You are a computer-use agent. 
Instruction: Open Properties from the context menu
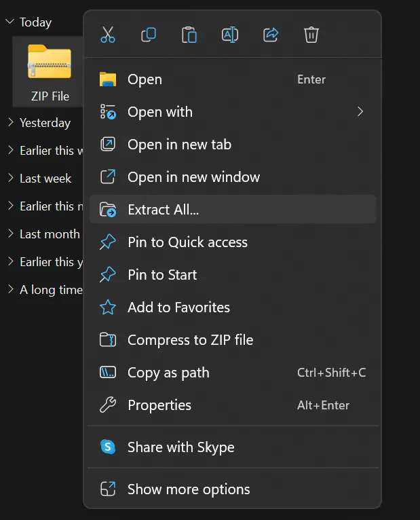(159, 405)
